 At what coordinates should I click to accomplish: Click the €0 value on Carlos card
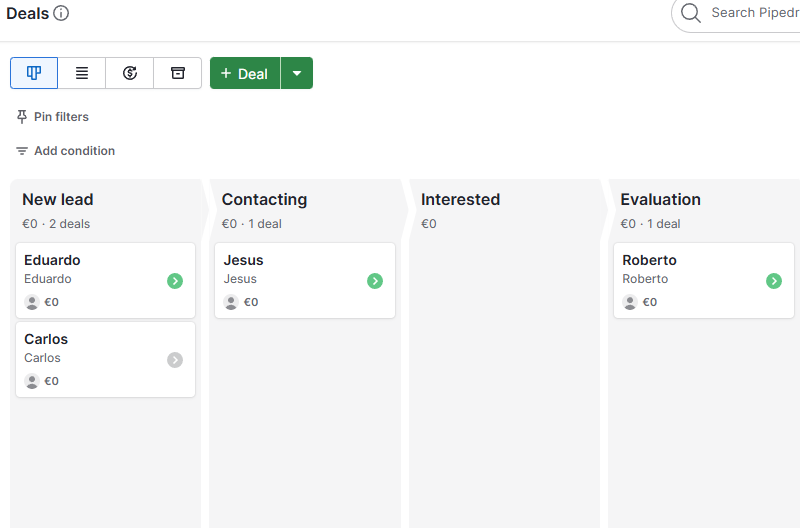pyautogui.click(x=52, y=381)
